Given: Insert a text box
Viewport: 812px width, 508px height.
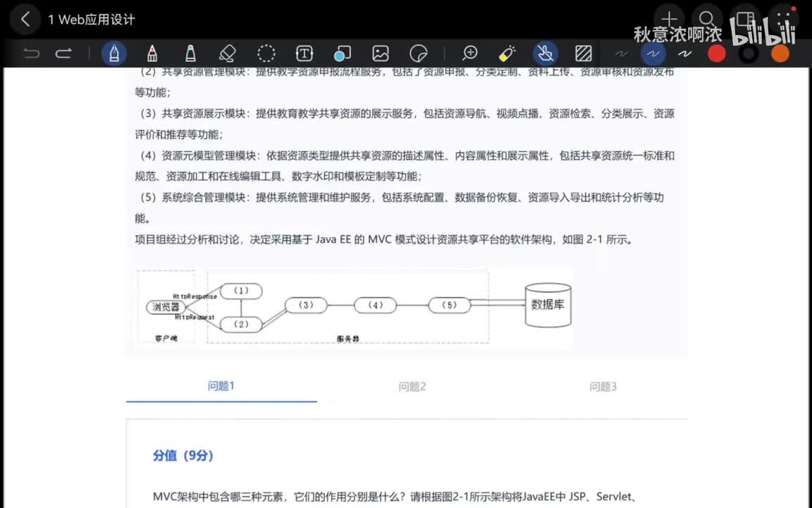Looking at the screenshot, I should click(x=304, y=54).
